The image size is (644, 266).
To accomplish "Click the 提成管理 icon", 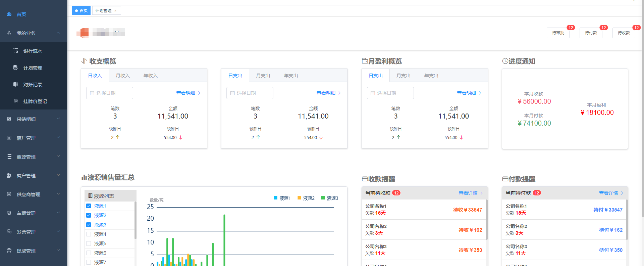I will (x=9, y=251).
